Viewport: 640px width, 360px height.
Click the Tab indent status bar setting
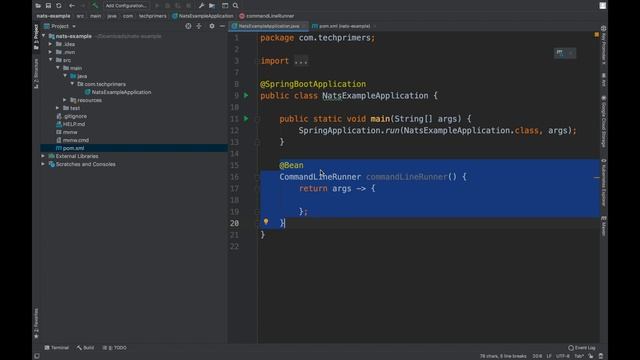(x=579, y=356)
